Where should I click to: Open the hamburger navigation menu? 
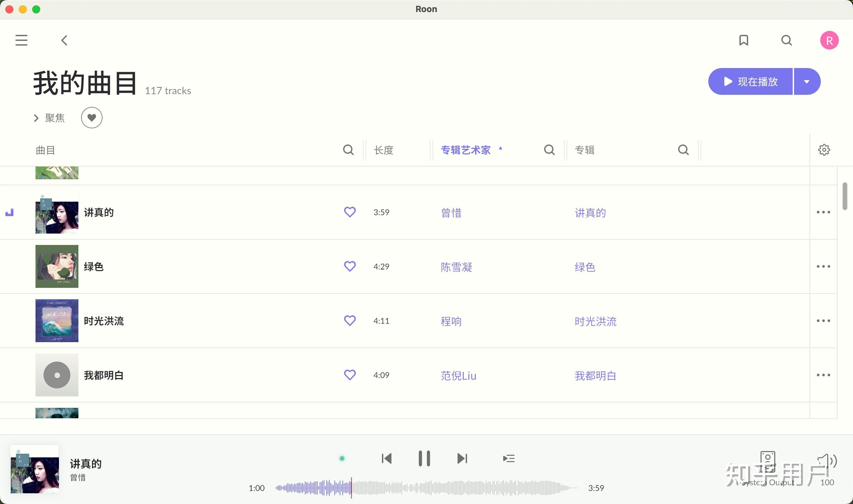click(21, 40)
